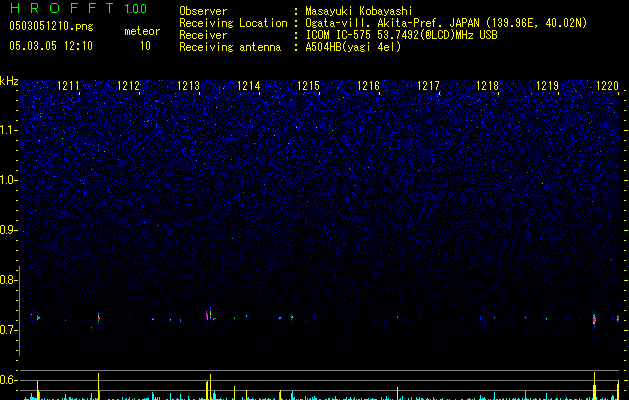Click the 1211 time marker
The width and height of the screenshot is (629, 400).
tap(68, 86)
